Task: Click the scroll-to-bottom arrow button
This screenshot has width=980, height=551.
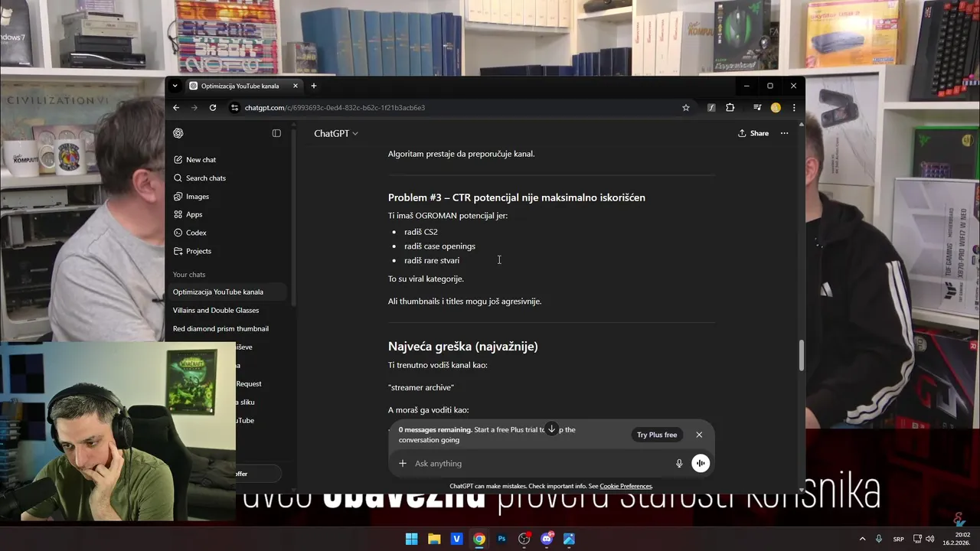Action: click(x=551, y=429)
